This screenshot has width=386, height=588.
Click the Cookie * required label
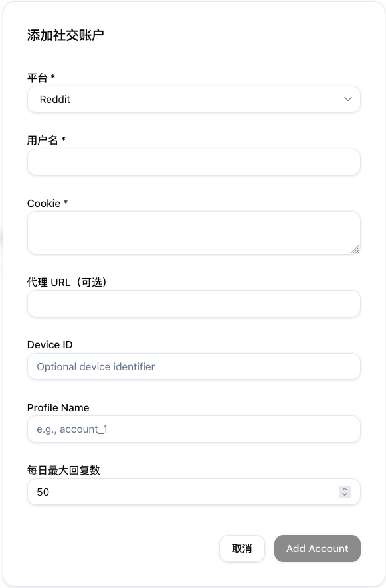(x=47, y=204)
